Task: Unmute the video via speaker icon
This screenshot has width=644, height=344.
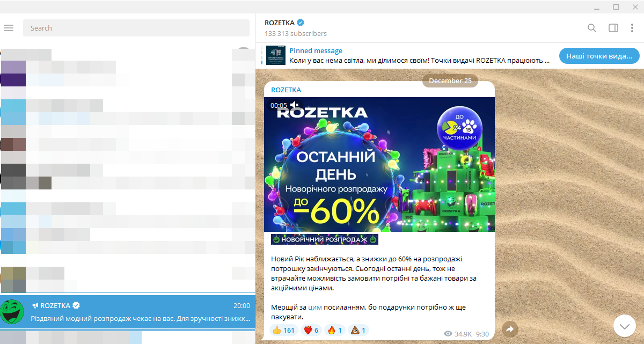Action: pos(295,105)
